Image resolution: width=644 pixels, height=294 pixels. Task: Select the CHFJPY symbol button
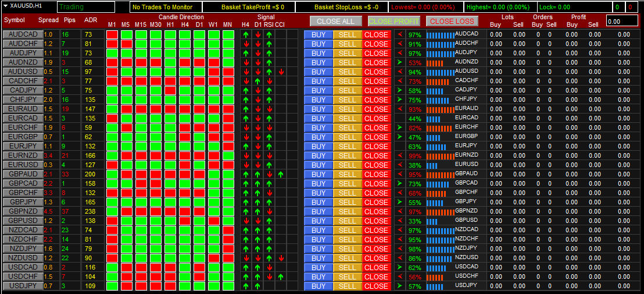23,100
